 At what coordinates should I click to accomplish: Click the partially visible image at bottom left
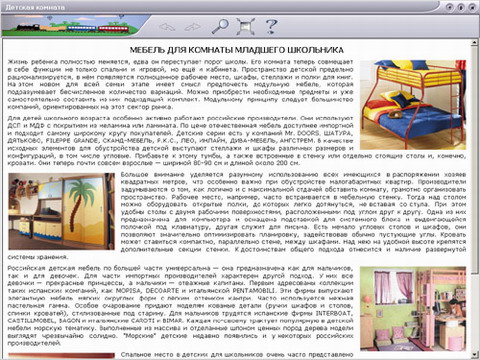pyautogui.click(x=61, y=355)
